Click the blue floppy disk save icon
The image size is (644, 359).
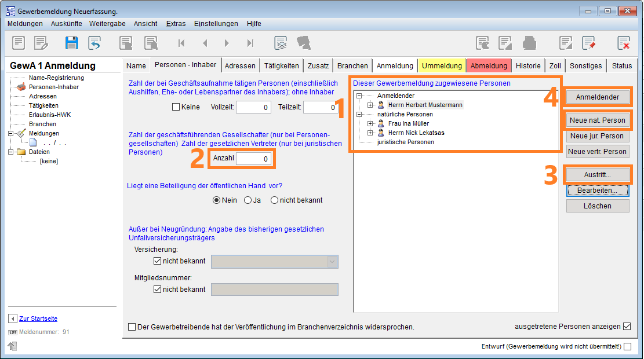(72, 43)
